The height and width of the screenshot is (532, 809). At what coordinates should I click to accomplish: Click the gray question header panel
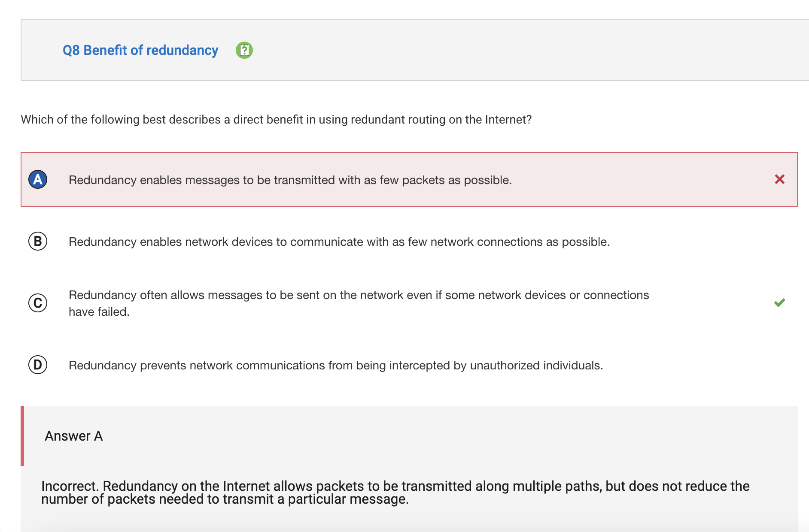tap(415, 50)
